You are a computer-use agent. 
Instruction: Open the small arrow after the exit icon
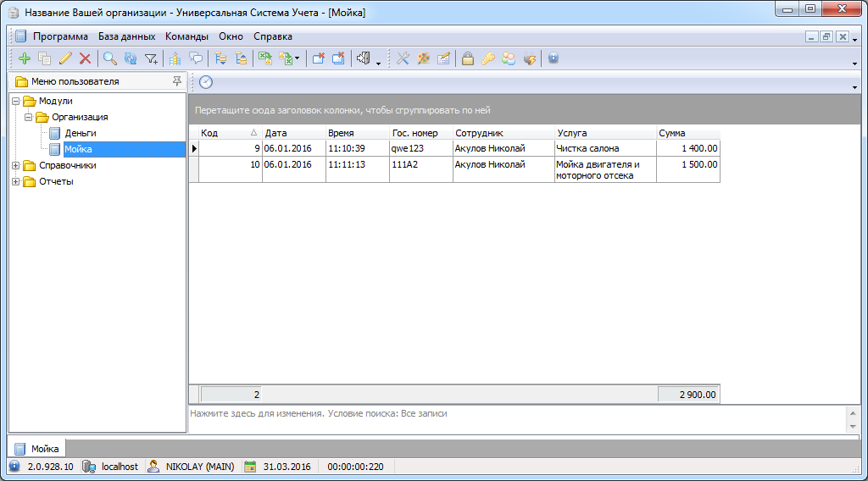coord(379,63)
